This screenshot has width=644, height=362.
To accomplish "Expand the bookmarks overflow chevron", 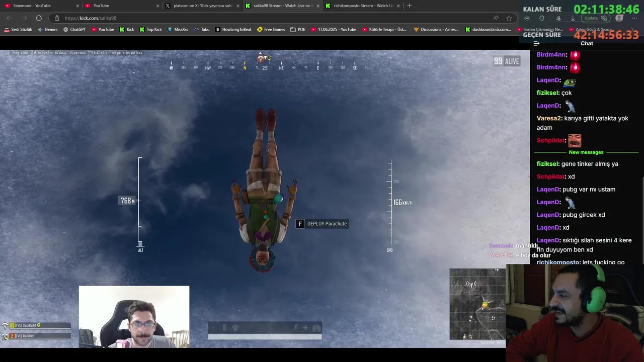I will [632, 30].
